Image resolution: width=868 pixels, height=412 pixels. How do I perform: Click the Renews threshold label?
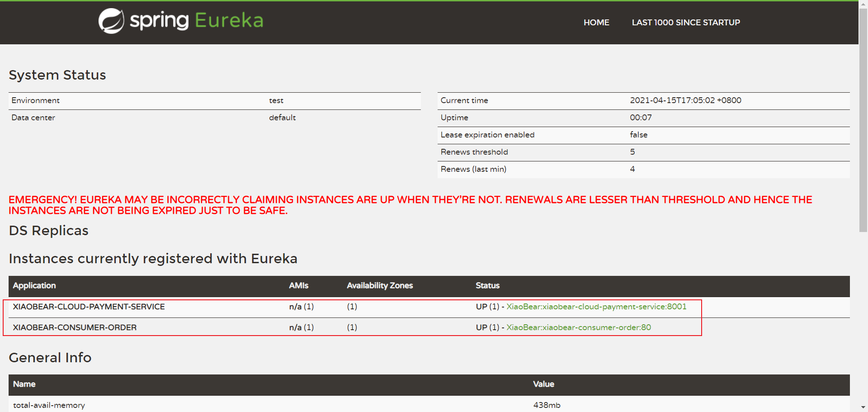click(474, 152)
